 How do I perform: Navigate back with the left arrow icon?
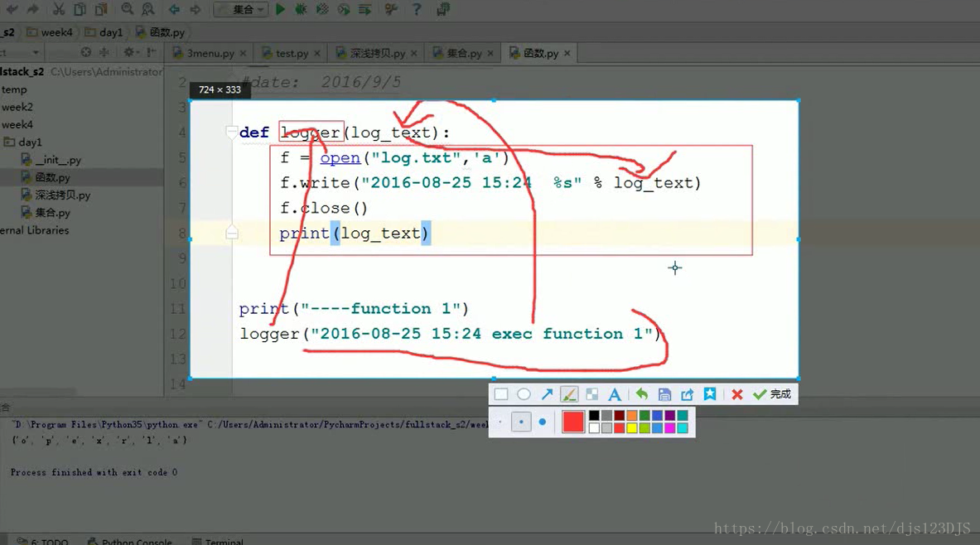click(x=174, y=9)
